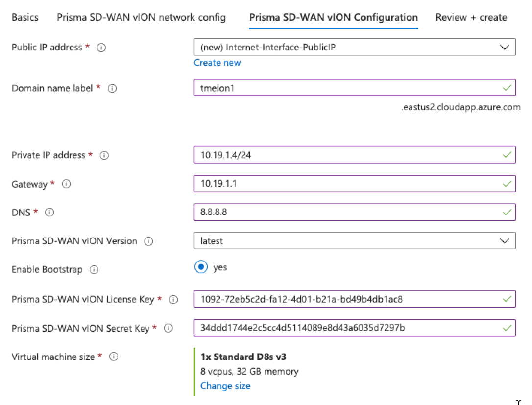This screenshot has height=405, width=532.
Task: Click the Create new public IP link
Action: [218, 63]
